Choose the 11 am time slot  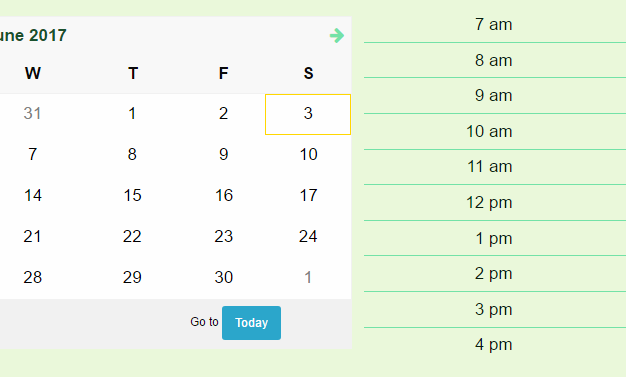[x=495, y=167]
